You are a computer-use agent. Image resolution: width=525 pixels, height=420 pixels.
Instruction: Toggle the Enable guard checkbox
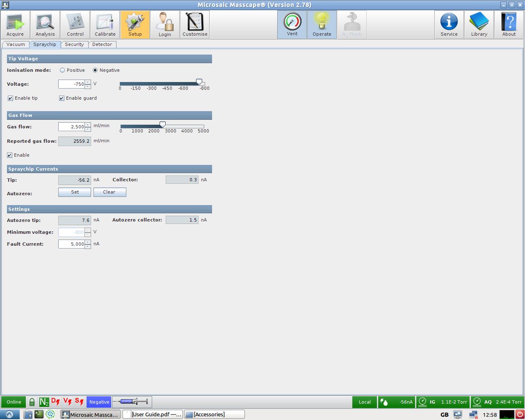pos(62,98)
